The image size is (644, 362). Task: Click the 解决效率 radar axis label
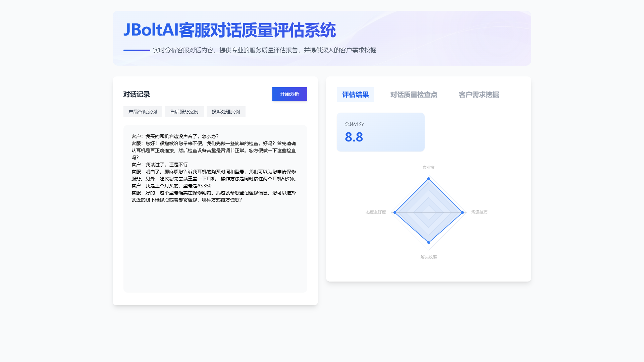point(428,257)
